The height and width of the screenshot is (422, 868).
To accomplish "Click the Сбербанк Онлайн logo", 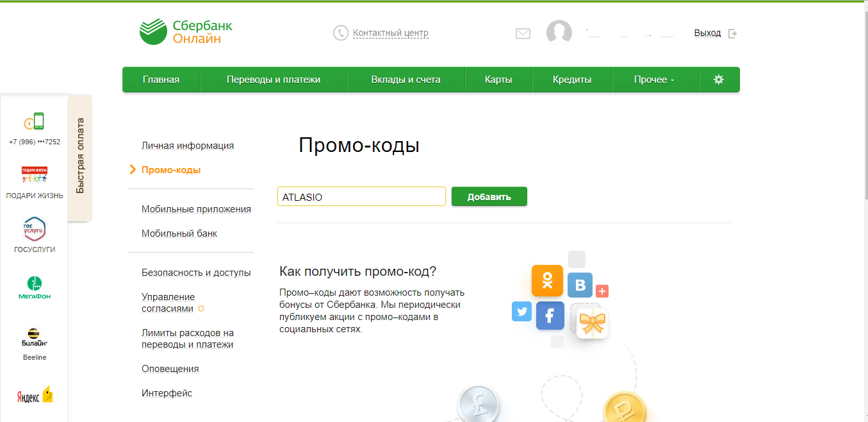I will pos(186,32).
